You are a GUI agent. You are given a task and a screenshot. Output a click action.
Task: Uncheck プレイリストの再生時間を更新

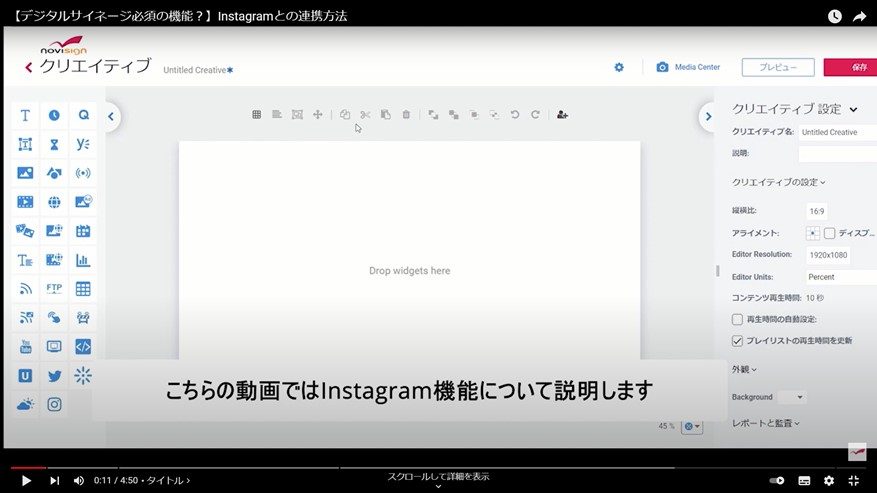click(737, 341)
